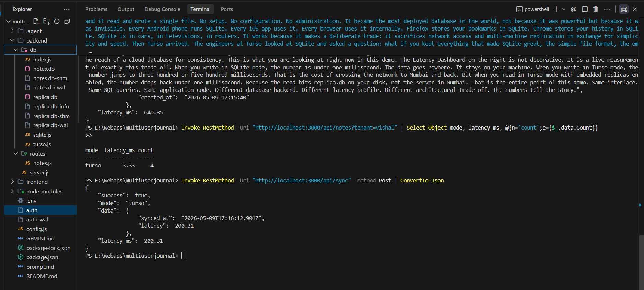Image resolution: width=644 pixels, height=290 pixels.
Task: Open the terminal launch profile dropdown arrow
Action: [564, 9]
